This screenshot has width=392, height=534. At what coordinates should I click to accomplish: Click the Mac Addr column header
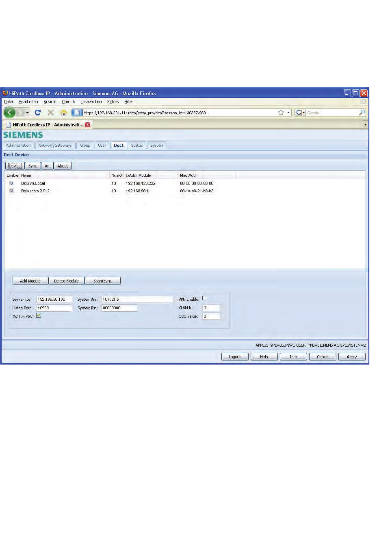(188, 176)
